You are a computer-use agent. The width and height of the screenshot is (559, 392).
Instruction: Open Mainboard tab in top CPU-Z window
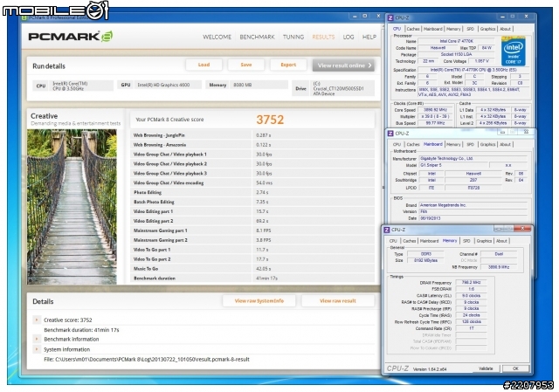433,29
